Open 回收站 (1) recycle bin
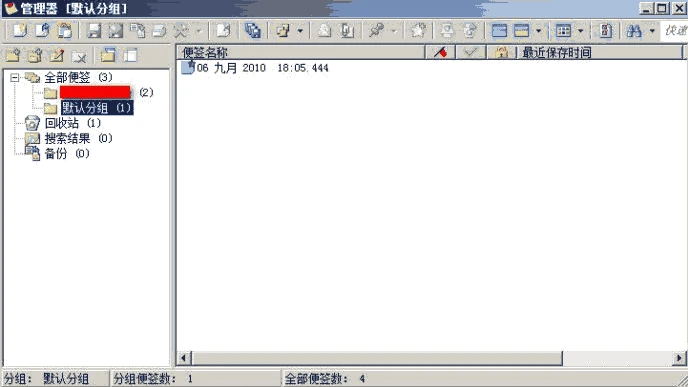Screen dimensions: 688x387 (72, 123)
